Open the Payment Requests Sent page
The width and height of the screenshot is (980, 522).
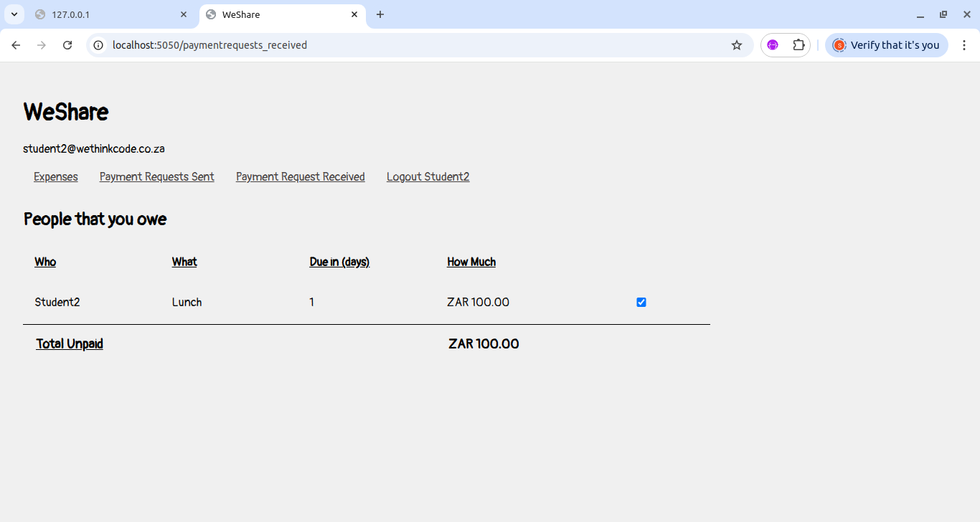(156, 176)
